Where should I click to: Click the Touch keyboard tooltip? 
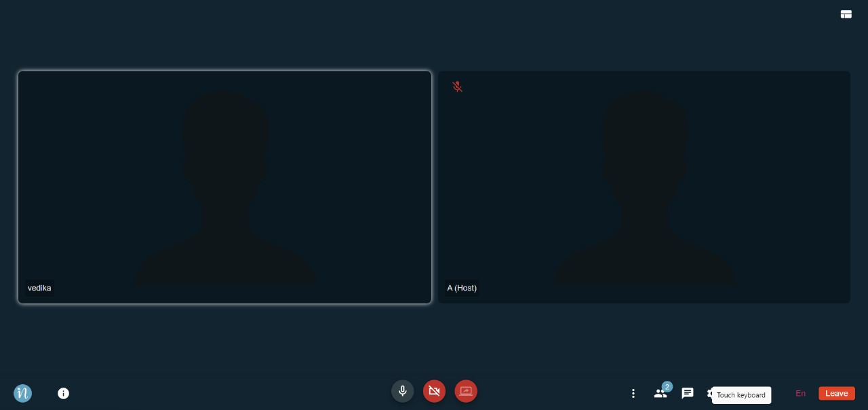click(741, 395)
